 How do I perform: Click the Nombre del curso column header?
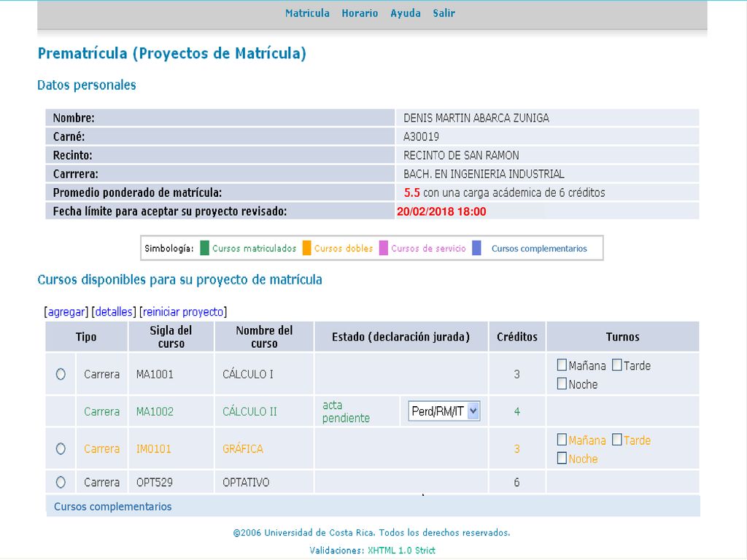click(x=264, y=337)
